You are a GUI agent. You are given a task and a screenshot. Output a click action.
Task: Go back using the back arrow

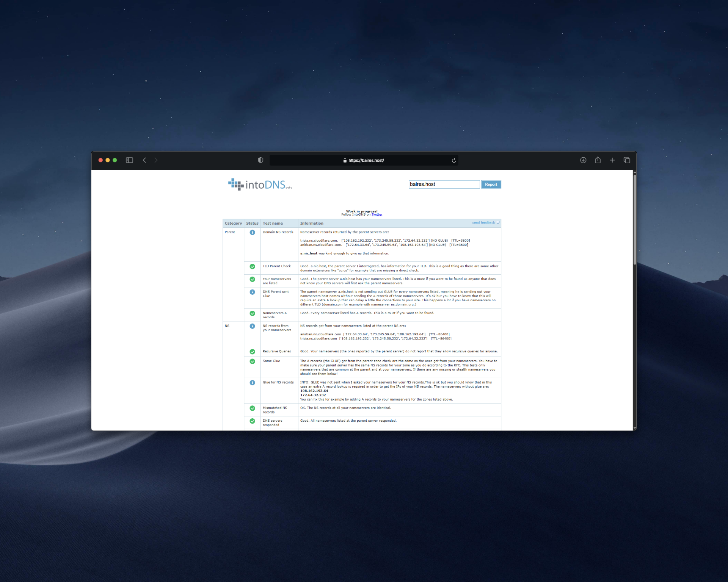click(144, 160)
